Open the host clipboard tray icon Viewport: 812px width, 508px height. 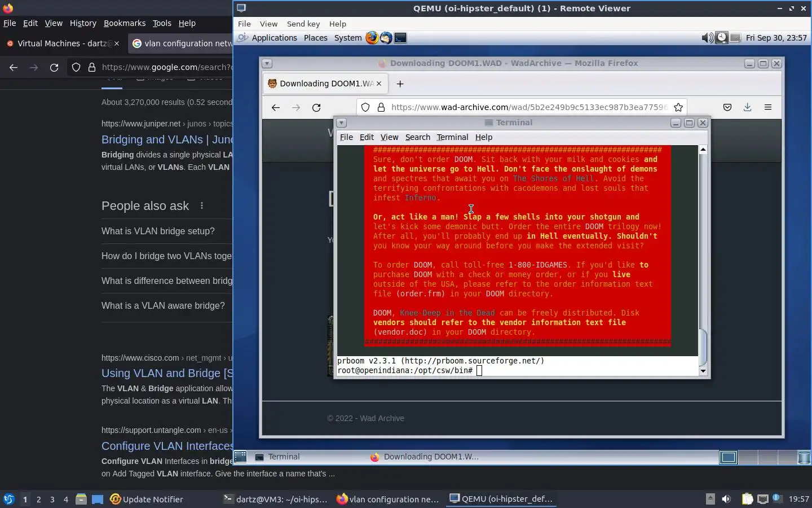[x=747, y=499]
